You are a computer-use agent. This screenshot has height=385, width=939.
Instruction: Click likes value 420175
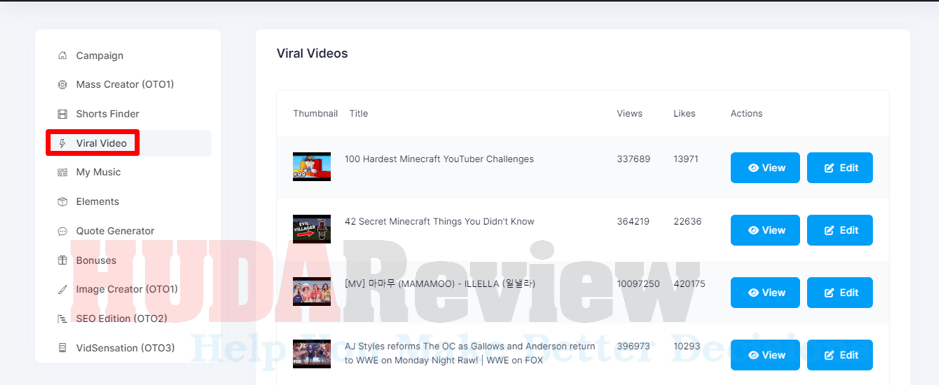click(689, 284)
